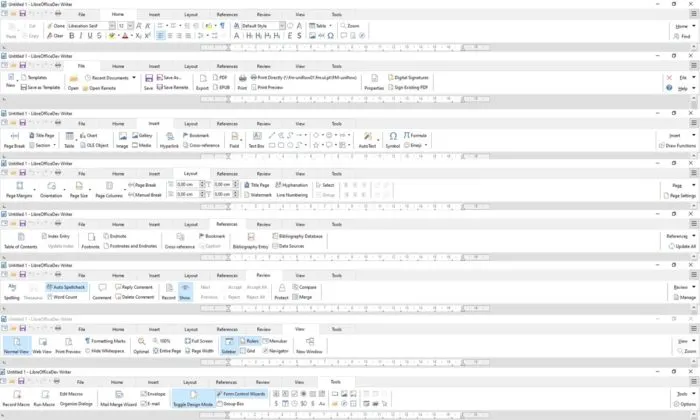
Task: Toggle Design Mode in Tools ribbon
Action: pos(193,399)
